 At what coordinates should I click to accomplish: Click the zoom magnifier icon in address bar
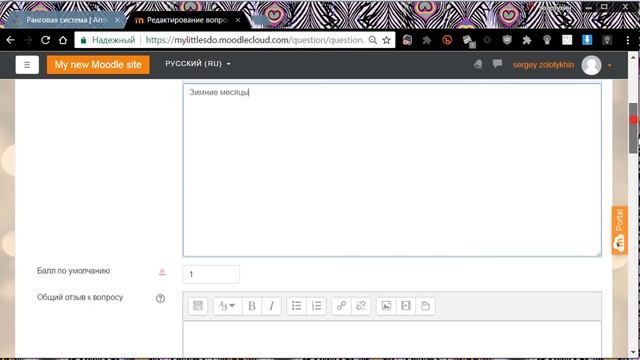pos(373,40)
